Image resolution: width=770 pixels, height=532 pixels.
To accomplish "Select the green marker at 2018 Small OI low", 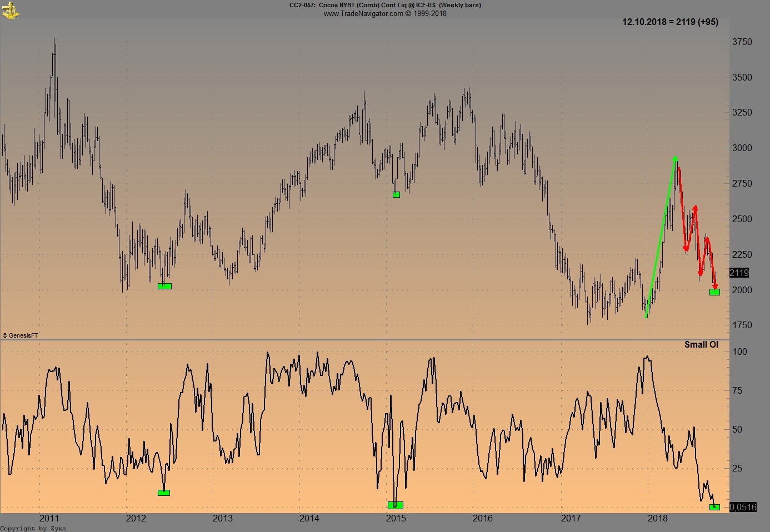I will point(714,507).
